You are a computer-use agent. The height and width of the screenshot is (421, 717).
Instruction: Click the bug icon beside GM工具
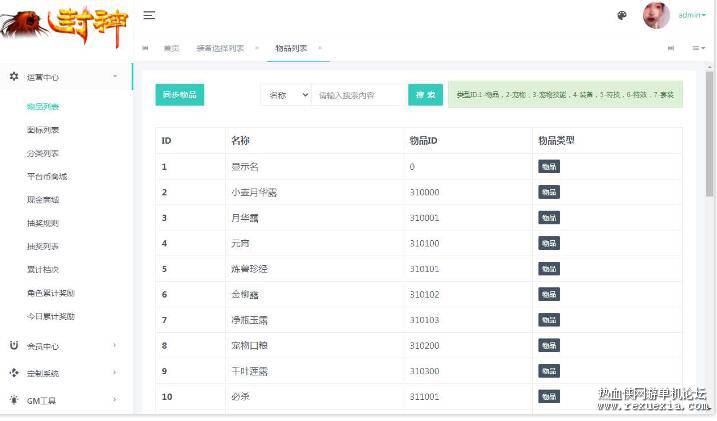14,400
